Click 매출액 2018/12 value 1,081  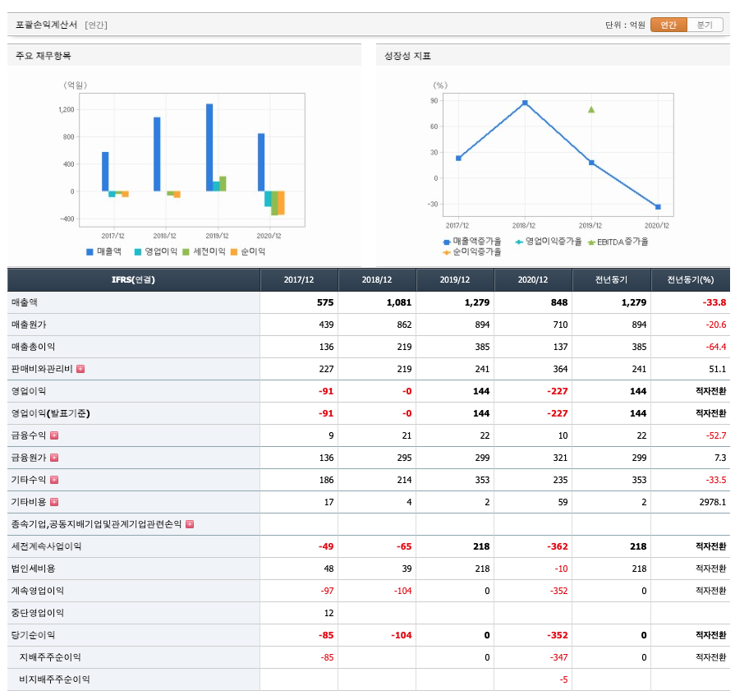click(399, 302)
